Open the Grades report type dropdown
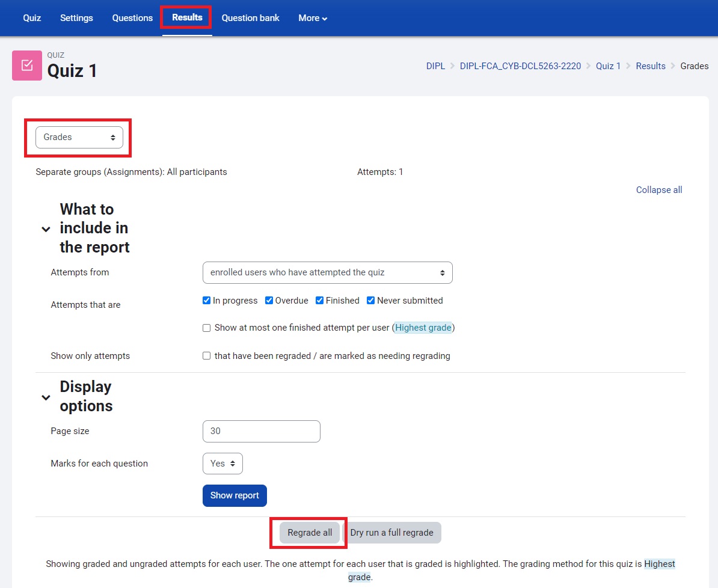This screenshot has height=588, width=718. pyautogui.click(x=79, y=137)
